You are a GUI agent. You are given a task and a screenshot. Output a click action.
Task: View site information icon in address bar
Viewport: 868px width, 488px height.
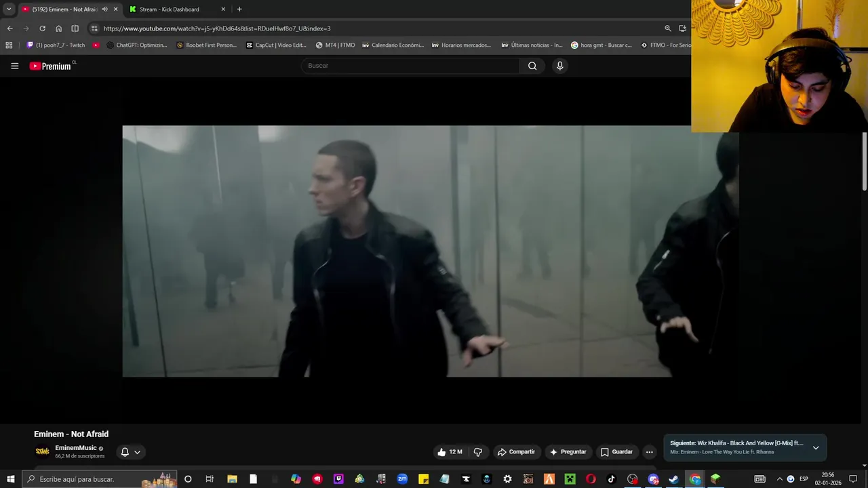point(94,28)
